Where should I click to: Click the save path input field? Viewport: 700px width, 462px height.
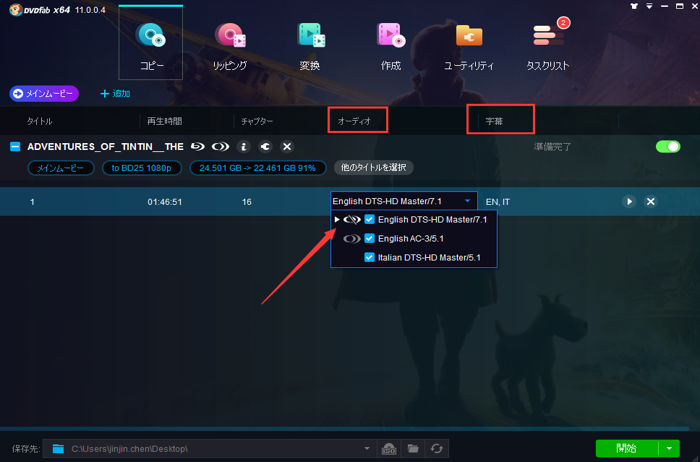pyautogui.click(x=210, y=449)
